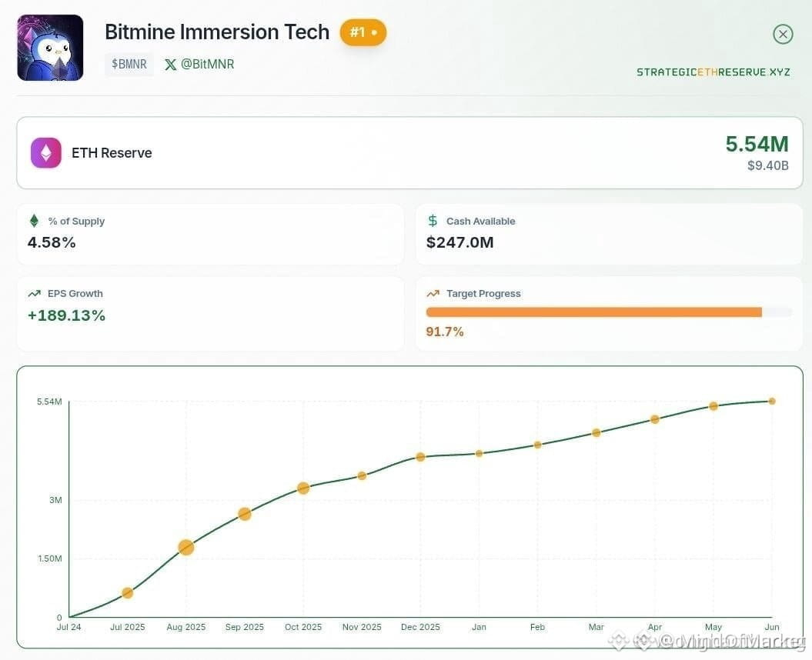Select the Oct 2025 chart data point

click(x=303, y=488)
